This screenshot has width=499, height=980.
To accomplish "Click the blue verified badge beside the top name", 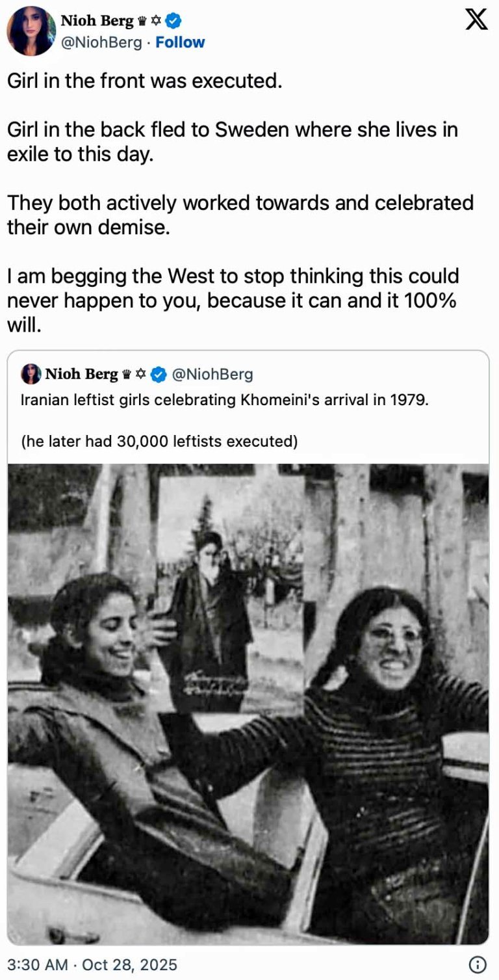I will click(x=173, y=21).
